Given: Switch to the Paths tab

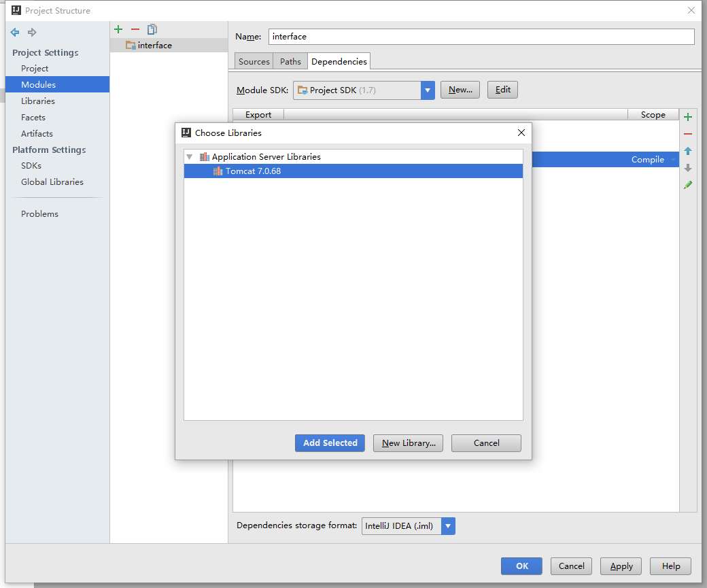Looking at the screenshot, I should coord(290,61).
